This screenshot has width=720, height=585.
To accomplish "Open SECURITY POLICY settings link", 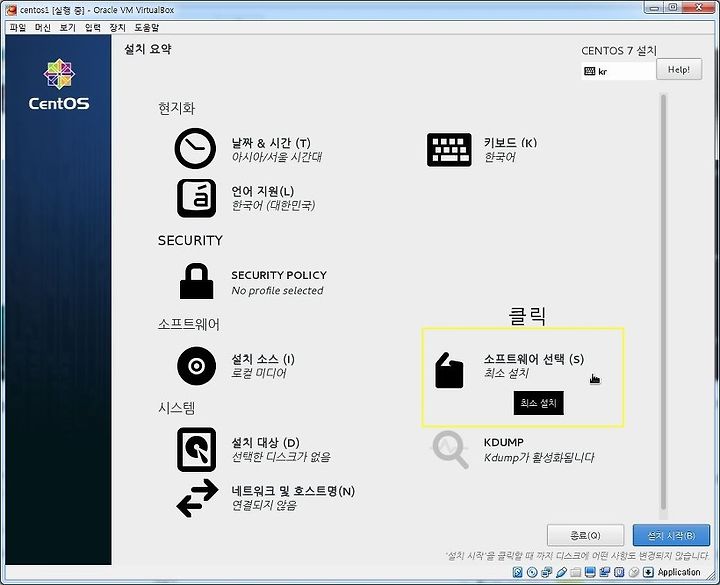I will pyautogui.click(x=279, y=275).
